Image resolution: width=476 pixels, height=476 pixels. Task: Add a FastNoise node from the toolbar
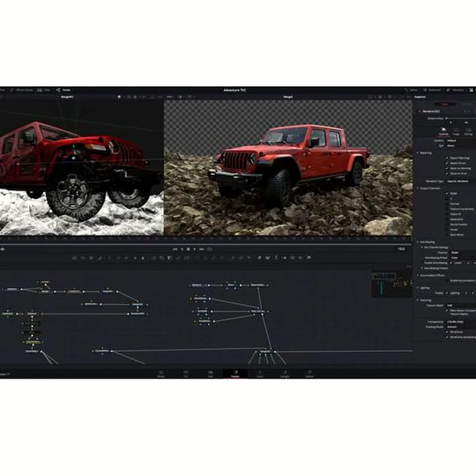(x=83, y=258)
